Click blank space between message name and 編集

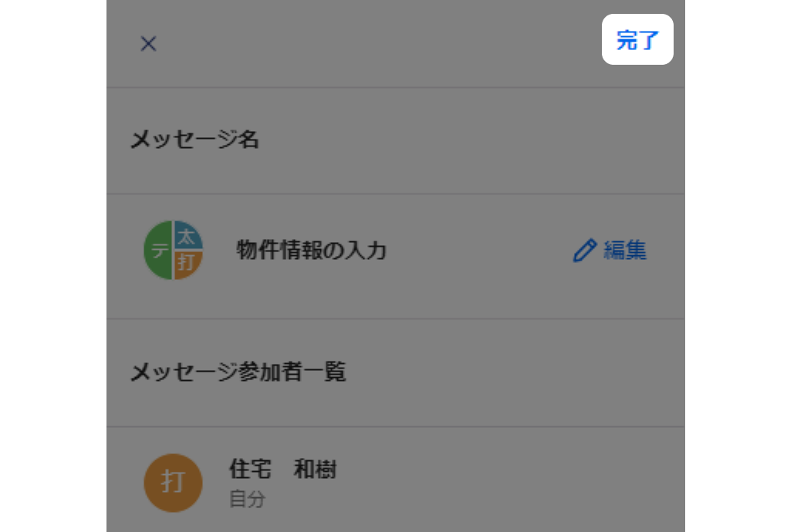(478, 251)
